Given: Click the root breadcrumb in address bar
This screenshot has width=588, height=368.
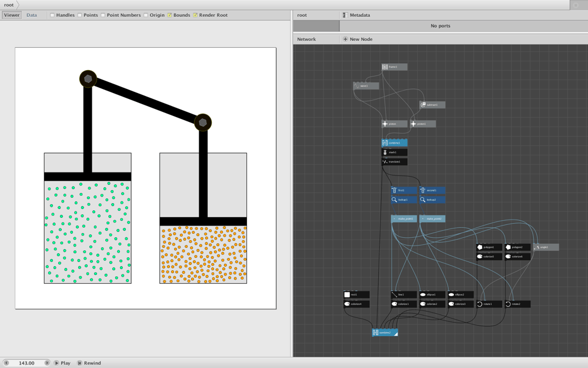Looking at the screenshot, I should (9, 5).
